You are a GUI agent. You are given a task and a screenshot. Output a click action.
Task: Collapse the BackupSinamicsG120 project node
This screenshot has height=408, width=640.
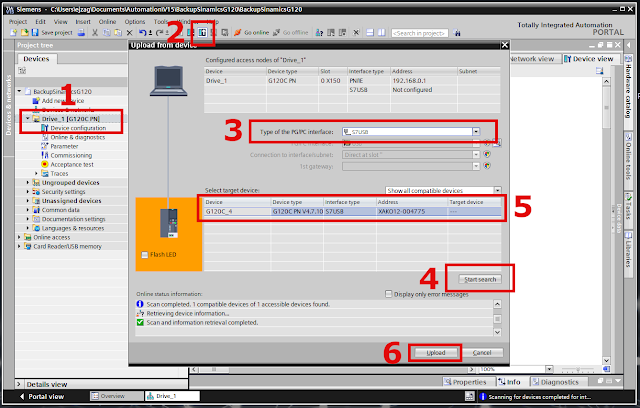coord(19,91)
